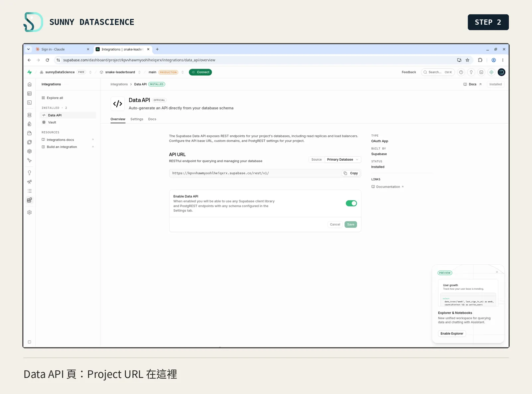This screenshot has height=394, width=532.
Task: Open Edge Functions icon in sidebar
Action: tap(29, 142)
